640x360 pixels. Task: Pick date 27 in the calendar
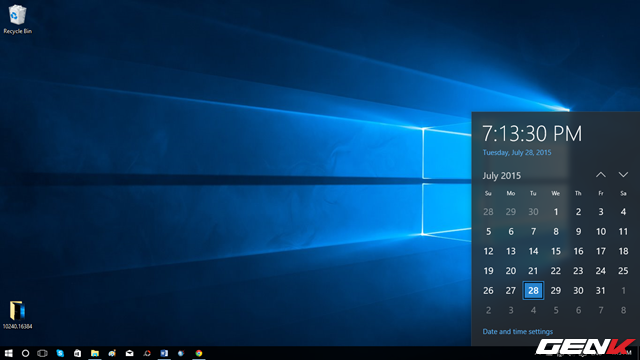pyautogui.click(x=511, y=290)
